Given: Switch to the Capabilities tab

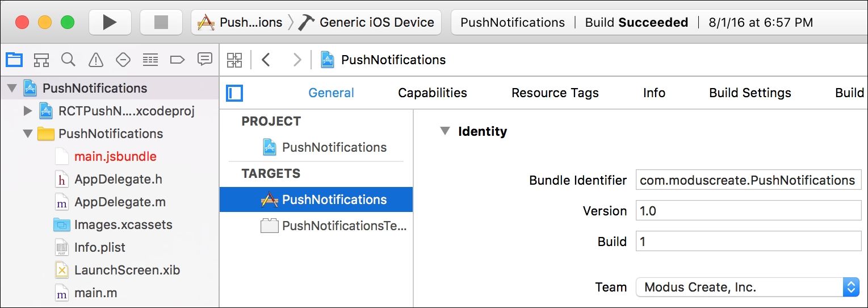Looking at the screenshot, I should (x=433, y=93).
